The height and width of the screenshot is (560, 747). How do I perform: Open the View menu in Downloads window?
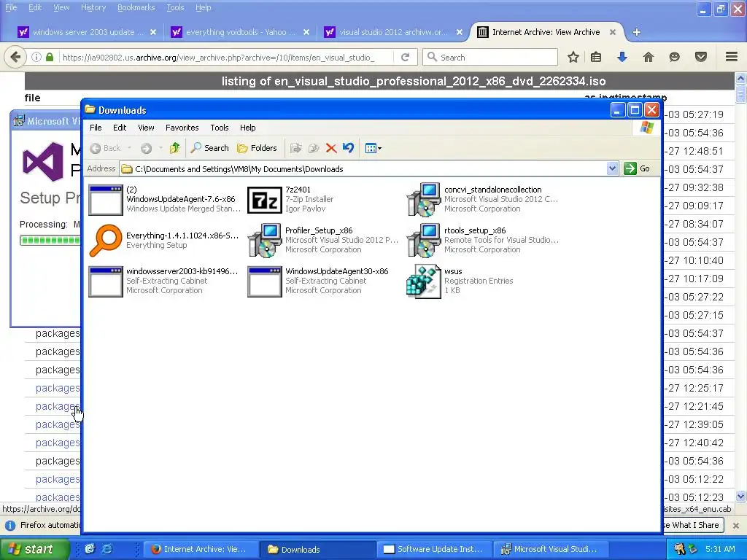tap(146, 128)
